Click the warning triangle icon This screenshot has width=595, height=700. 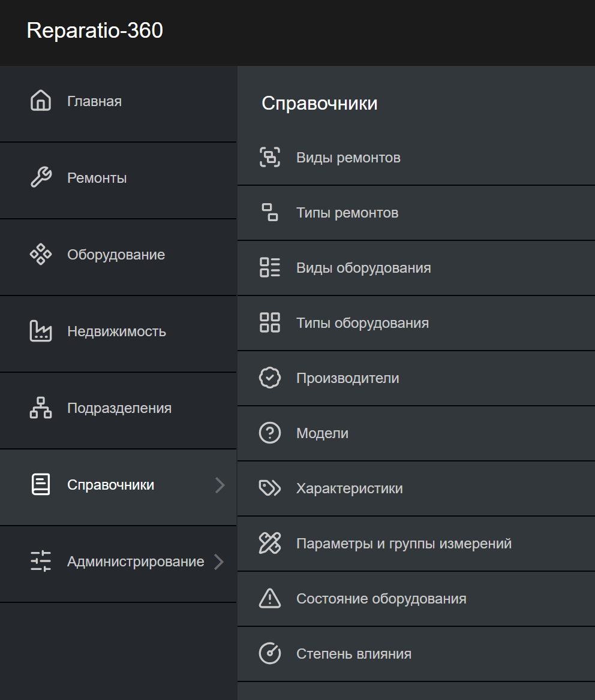pos(270,599)
